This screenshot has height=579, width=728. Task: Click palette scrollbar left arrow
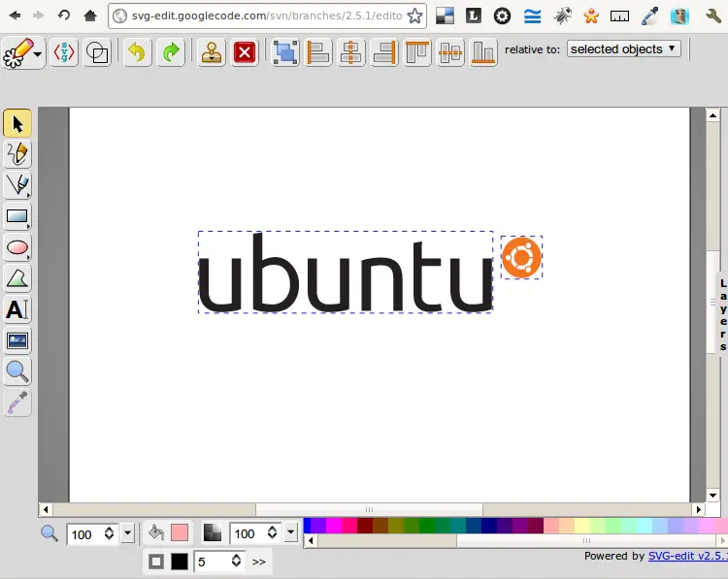(x=311, y=540)
